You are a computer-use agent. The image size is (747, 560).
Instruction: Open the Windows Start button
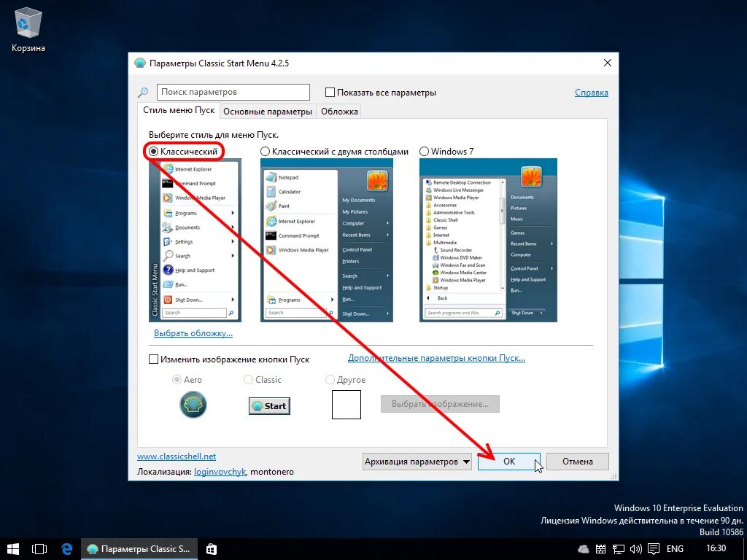click(x=13, y=548)
